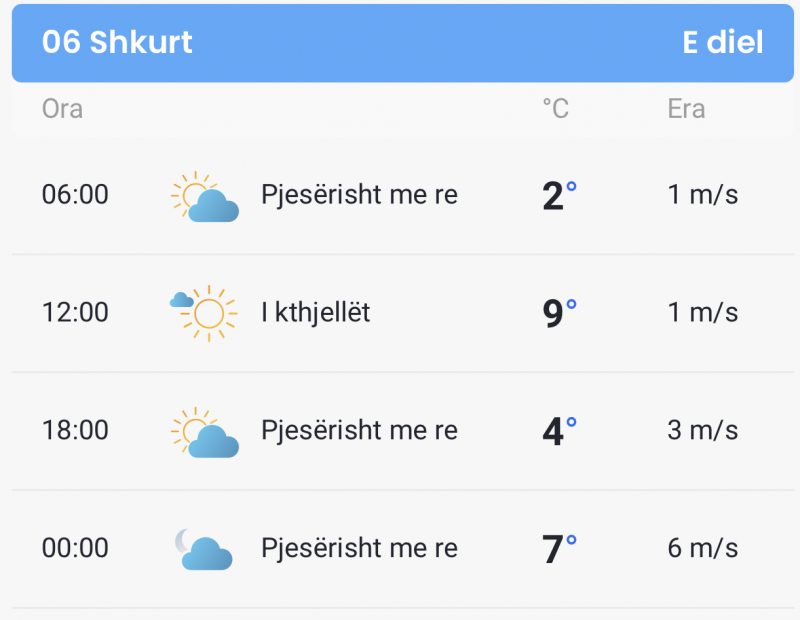Click the partly cloudy icon at 18:00
The height and width of the screenshot is (620, 800).
(205, 433)
